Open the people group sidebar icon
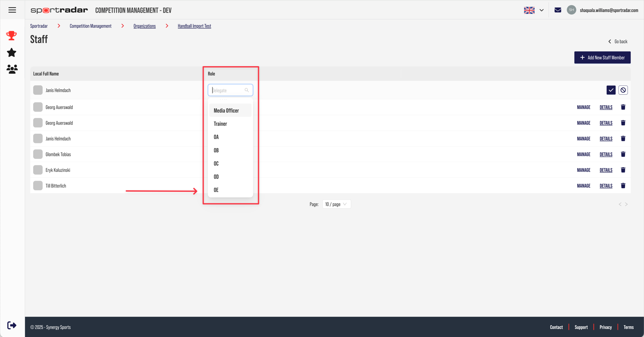This screenshot has width=644, height=337. pyautogui.click(x=12, y=69)
